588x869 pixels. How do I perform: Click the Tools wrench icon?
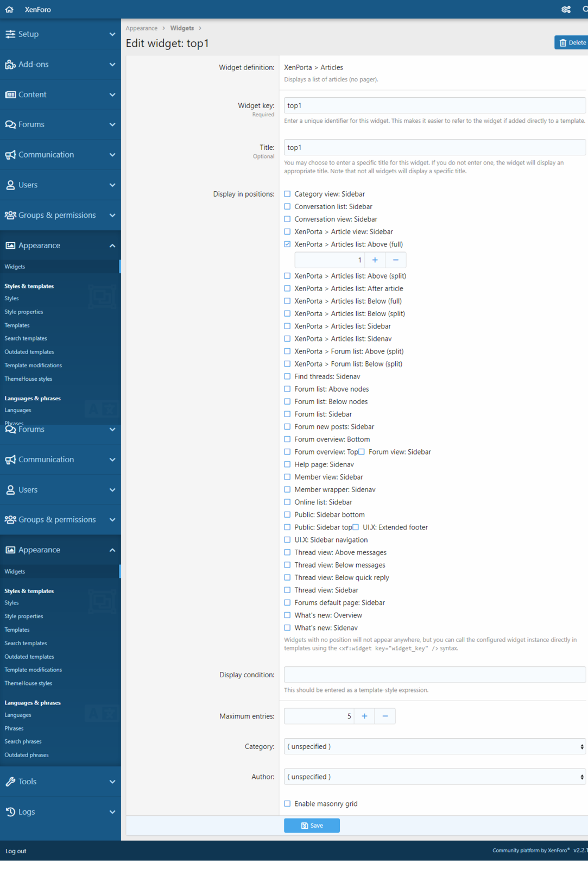[x=10, y=782]
